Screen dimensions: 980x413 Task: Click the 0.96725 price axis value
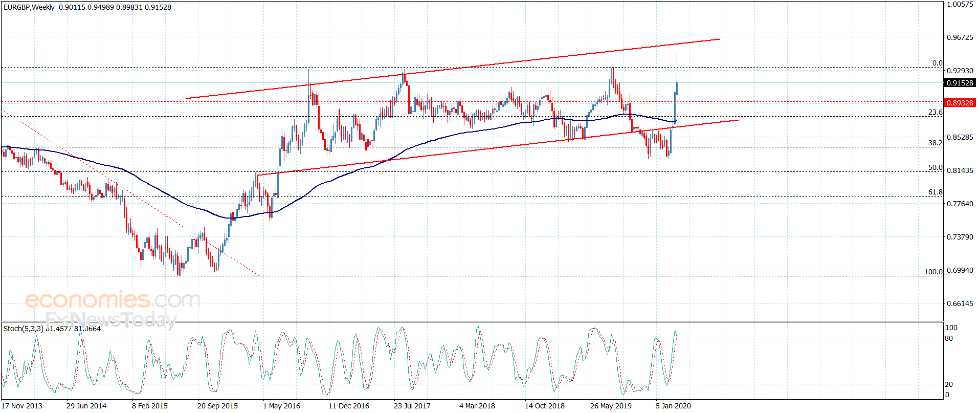point(960,37)
